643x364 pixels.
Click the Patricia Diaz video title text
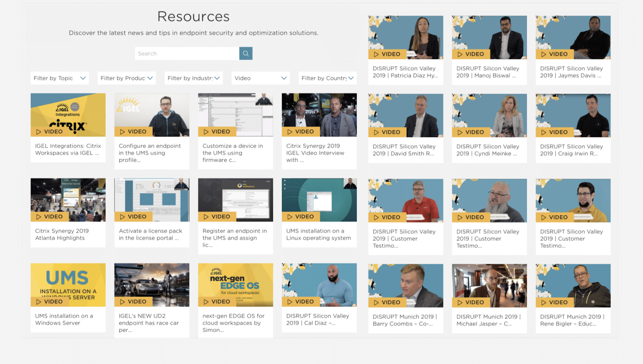click(405, 72)
